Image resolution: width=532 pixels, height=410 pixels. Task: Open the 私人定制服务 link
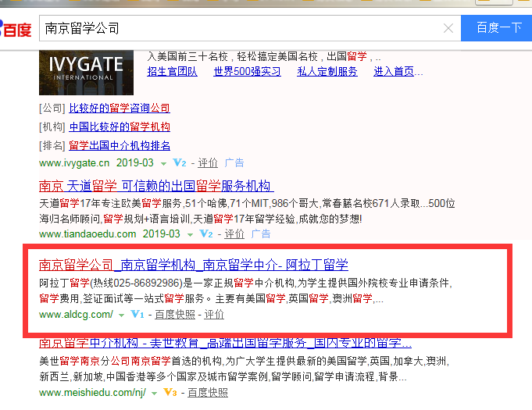click(x=327, y=72)
